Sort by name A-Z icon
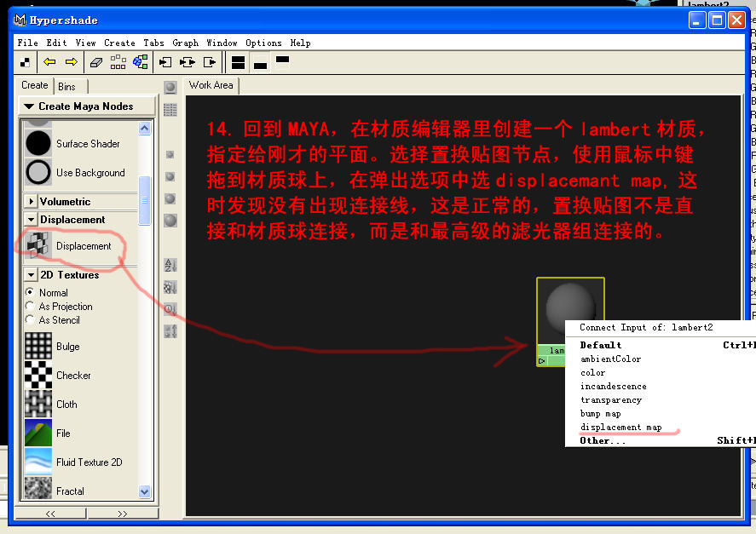 click(x=170, y=265)
